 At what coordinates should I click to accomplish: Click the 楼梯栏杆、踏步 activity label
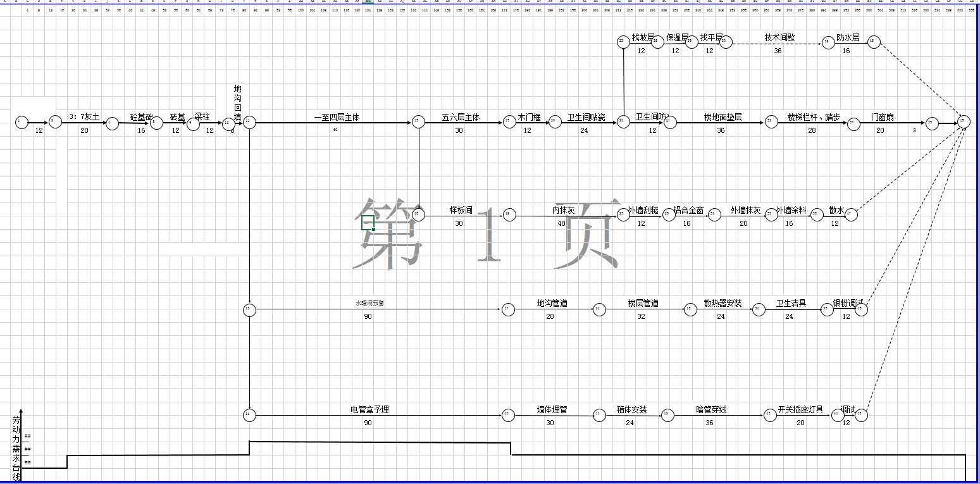point(814,118)
